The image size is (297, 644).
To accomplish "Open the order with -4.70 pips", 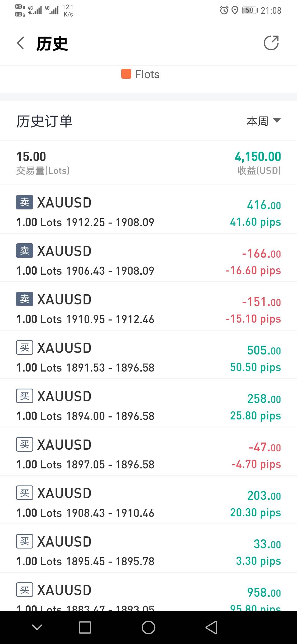I will [x=148, y=454].
